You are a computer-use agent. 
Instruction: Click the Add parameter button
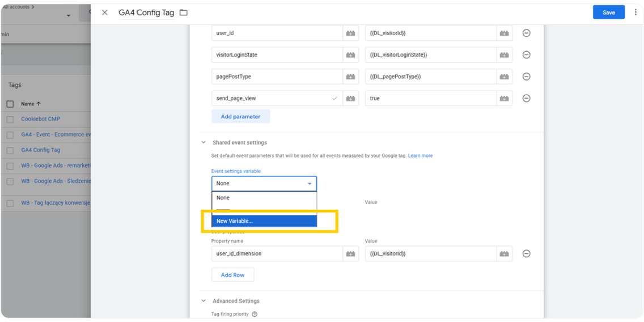[240, 117]
